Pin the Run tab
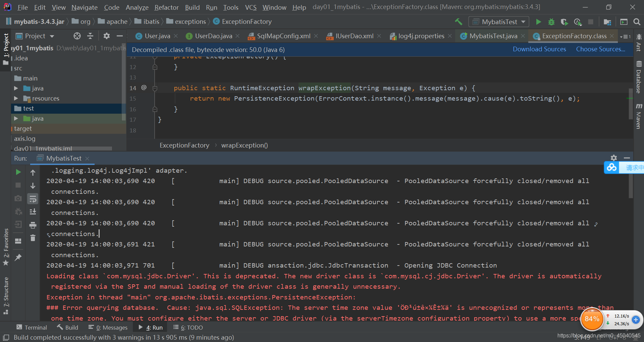 point(18,257)
